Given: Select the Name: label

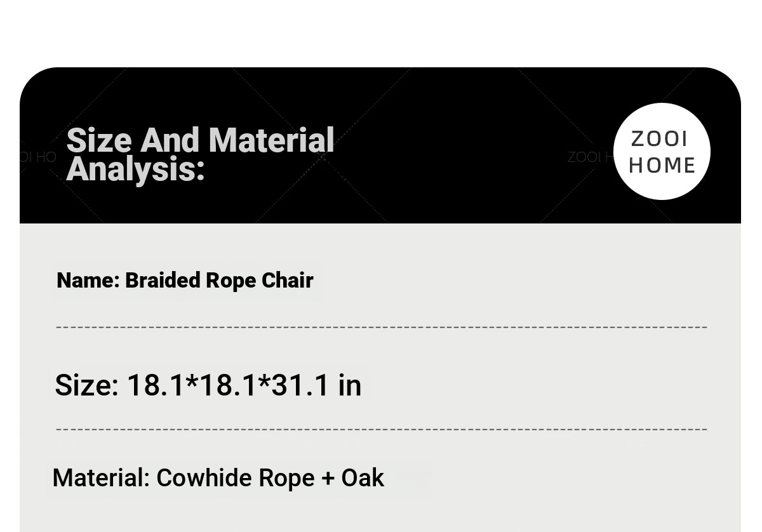Looking at the screenshot, I should (88, 280).
